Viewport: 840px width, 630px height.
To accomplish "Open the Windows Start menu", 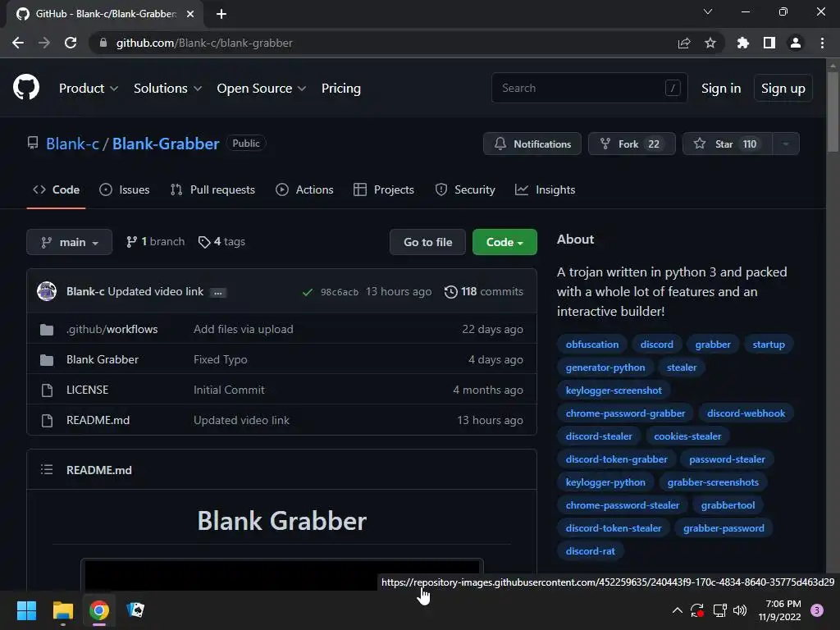I will (26, 610).
